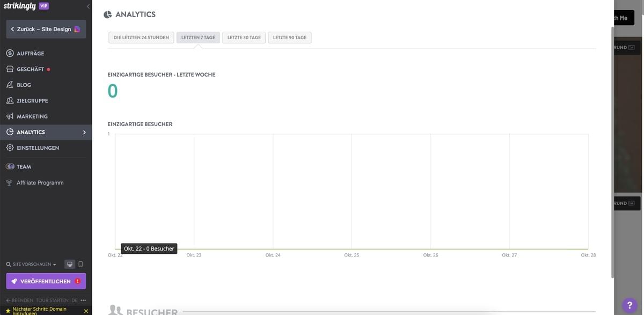This screenshot has width=644, height=315.
Task: Click the star icon in next-step banner
Action: (8, 311)
